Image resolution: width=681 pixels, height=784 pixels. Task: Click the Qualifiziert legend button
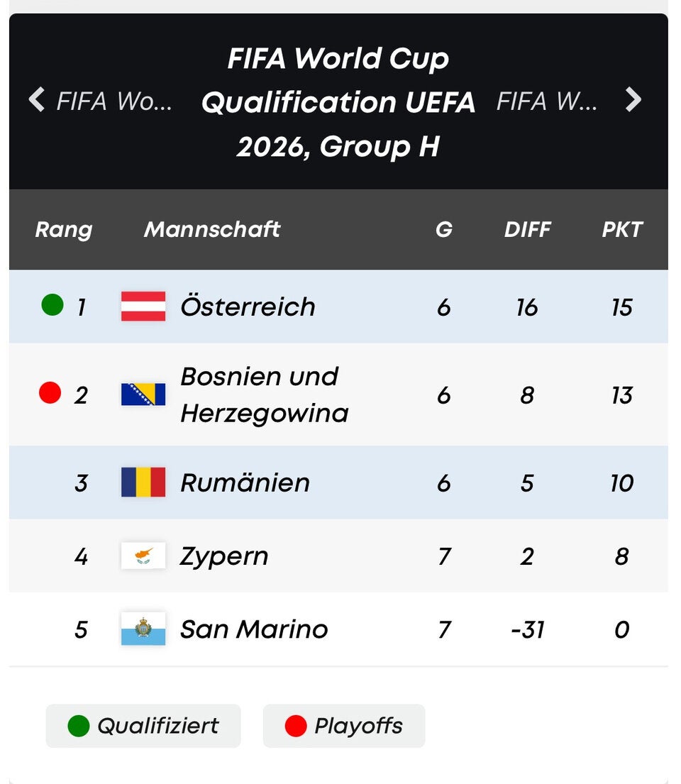[x=143, y=726]
